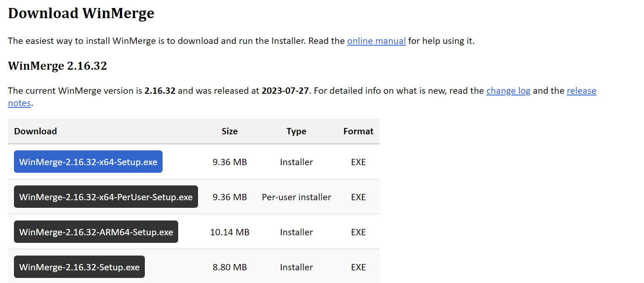
Task: Download WinMerge-2.16.32-x64-Setup.exe
Action: click(x=88, y=162)
